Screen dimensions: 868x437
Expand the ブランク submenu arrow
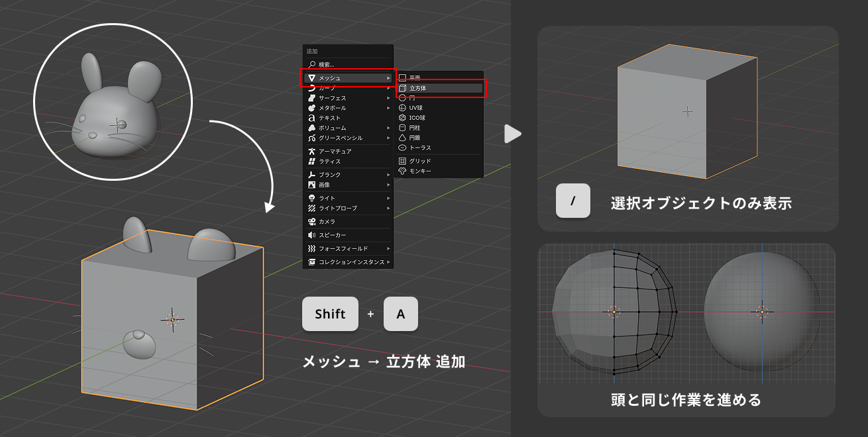[389, 175]
